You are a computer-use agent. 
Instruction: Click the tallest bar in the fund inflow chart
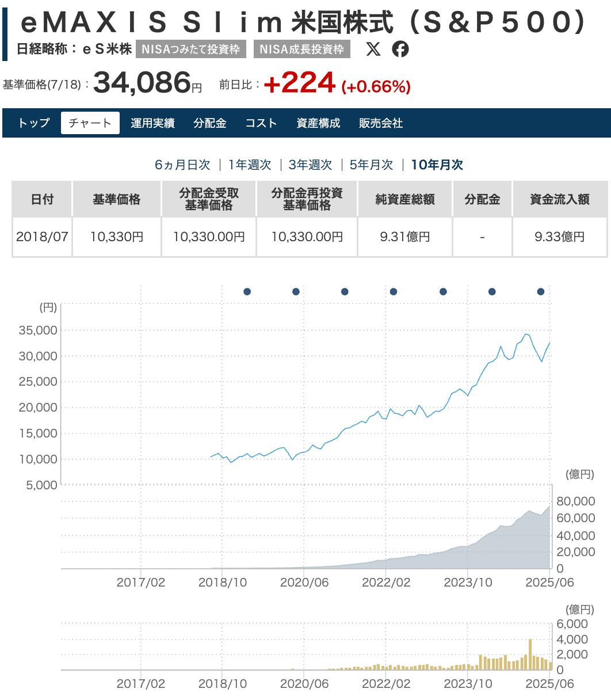530,655
